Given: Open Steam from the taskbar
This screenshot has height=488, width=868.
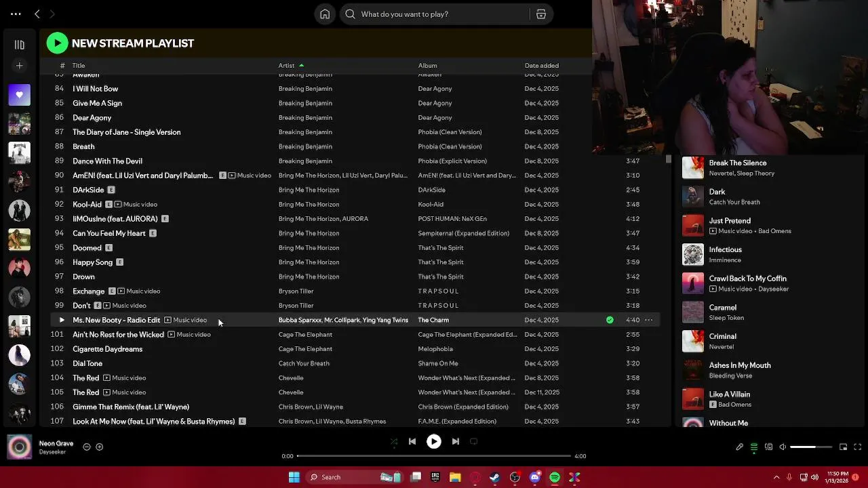Looking at the screenshot, I should pos(495,477).
